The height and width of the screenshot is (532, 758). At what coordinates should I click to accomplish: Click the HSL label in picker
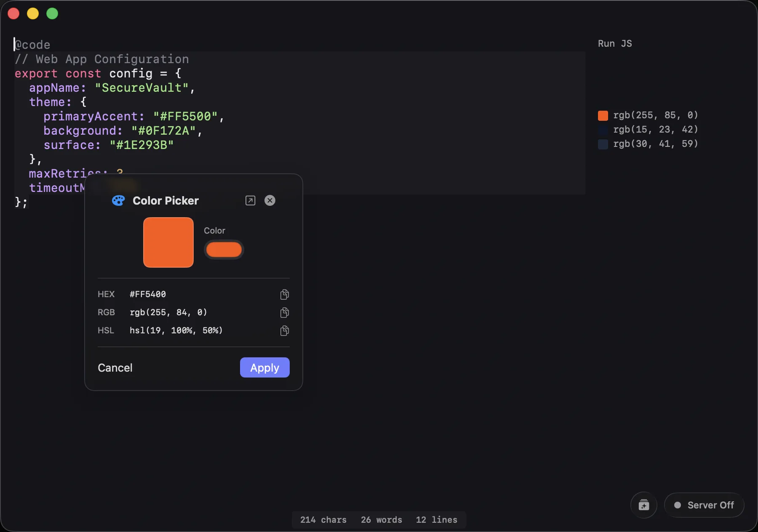106,330
